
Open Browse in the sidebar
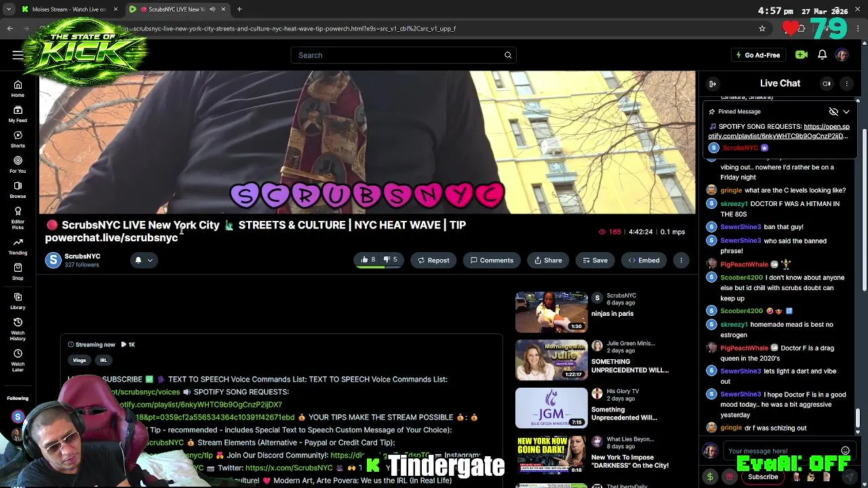tap(18, 190)
